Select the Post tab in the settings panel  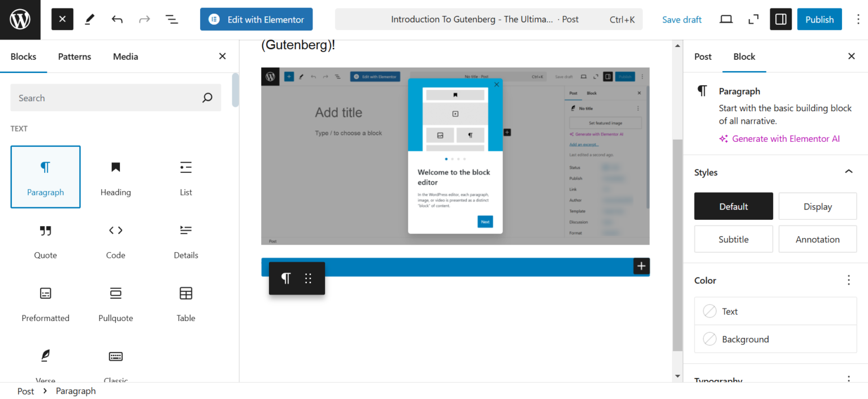tap(702, 57)
